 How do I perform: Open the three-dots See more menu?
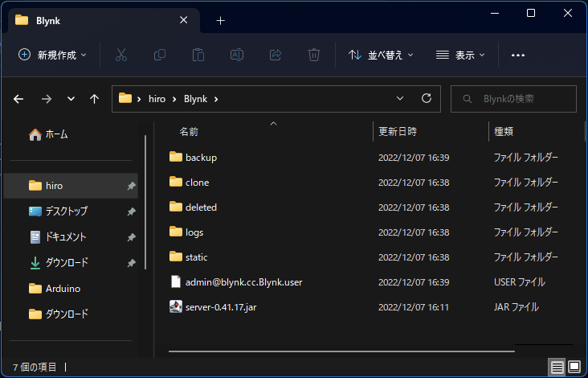pos(518,55)
